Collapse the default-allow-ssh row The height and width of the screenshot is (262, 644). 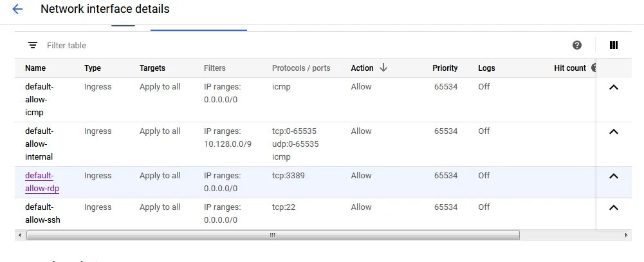tap(613, 208)
